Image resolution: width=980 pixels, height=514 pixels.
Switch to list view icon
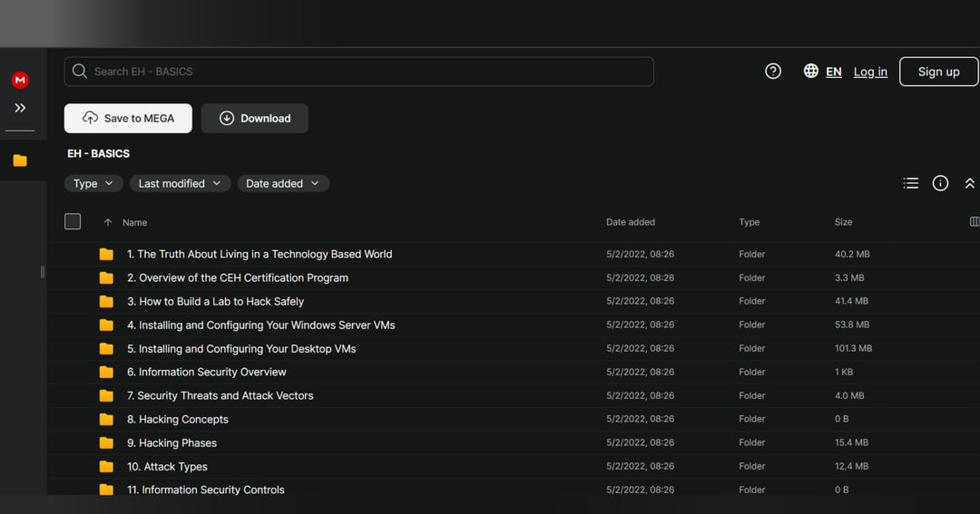[x=911, y=183]
